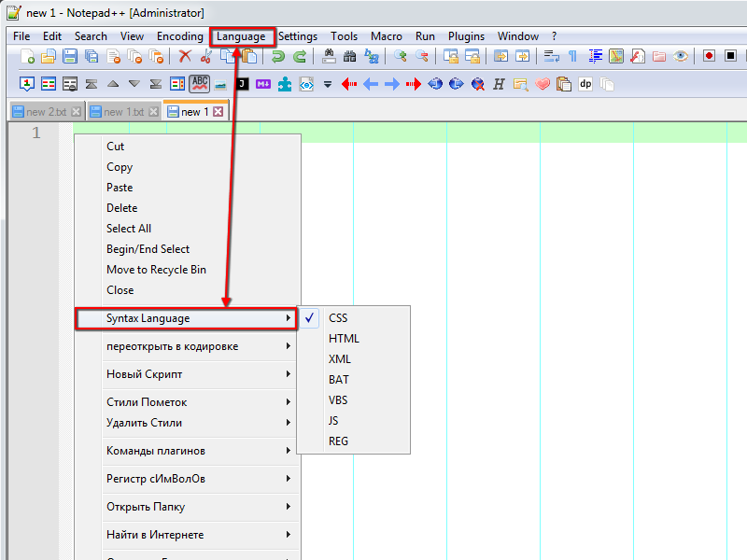Select XML in Syntax Language submenu
The width and height of the screenshot is (747, 560).
click(354, 359)
